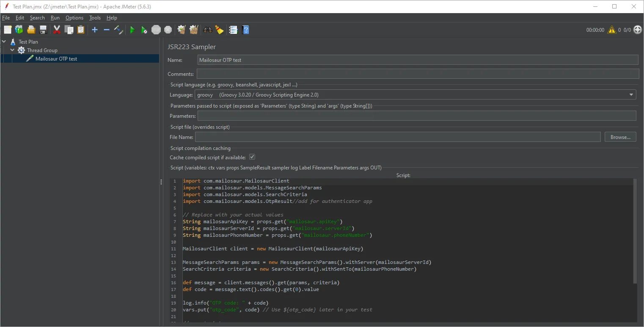Collapse the Test Plan tree node
Viewport: 644px width, 327px height.
tap(4, 42)
